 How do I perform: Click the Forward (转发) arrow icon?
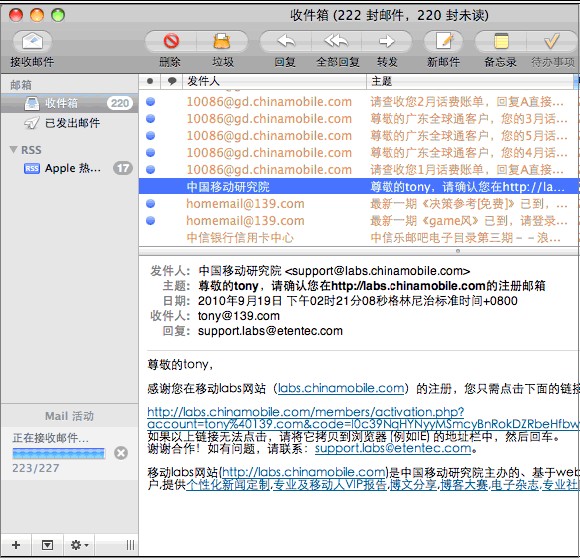coord(387,41)
